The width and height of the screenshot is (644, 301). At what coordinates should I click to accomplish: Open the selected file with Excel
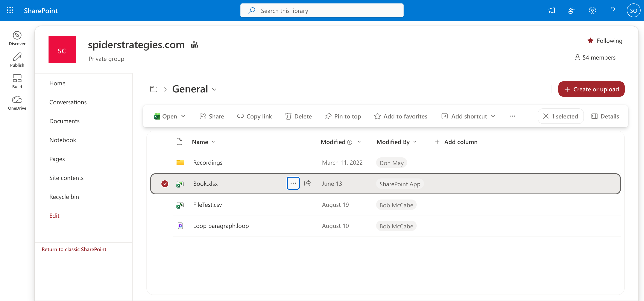pyautogui.click(x=165, y=116)
